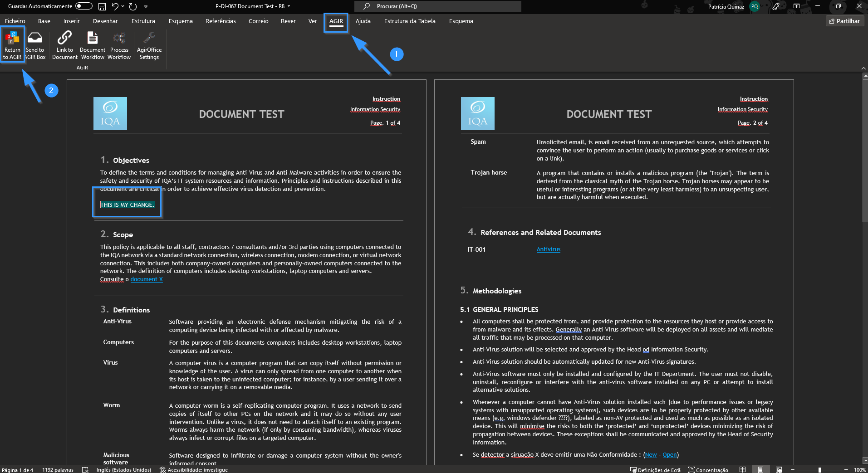Click the zoom out minus button

793,470
